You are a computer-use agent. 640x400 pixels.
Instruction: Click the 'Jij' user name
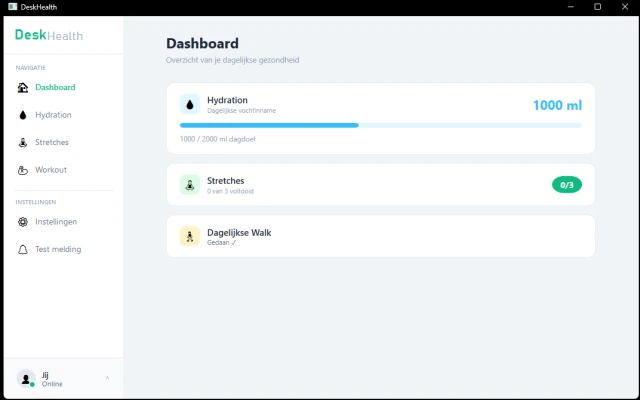[x=45, y=376]
